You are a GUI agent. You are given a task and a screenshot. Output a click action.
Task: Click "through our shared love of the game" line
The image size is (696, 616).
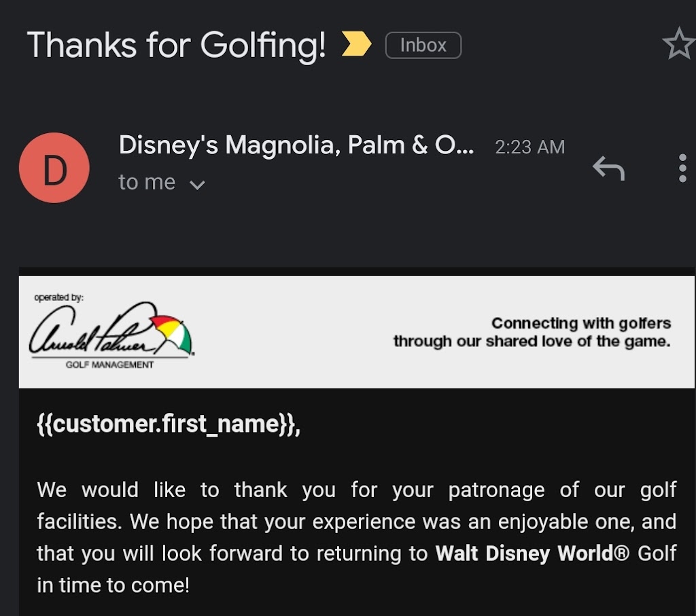tap(532, 341)
